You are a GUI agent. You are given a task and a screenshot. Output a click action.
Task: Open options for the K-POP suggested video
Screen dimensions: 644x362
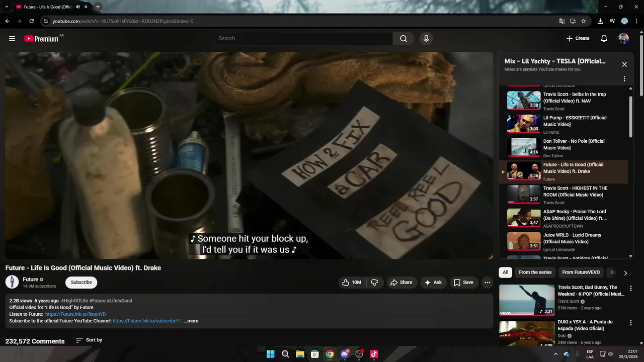pyautogui.click(x=631, y=289)
